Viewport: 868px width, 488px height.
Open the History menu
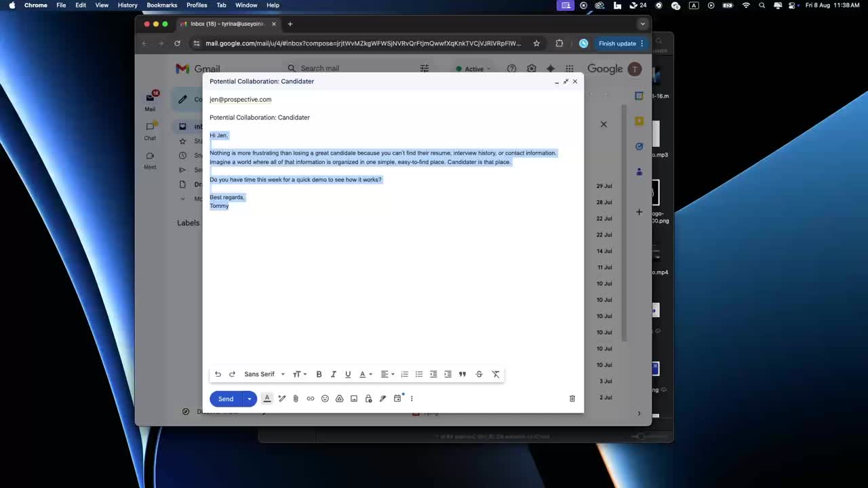pos(127,5)
